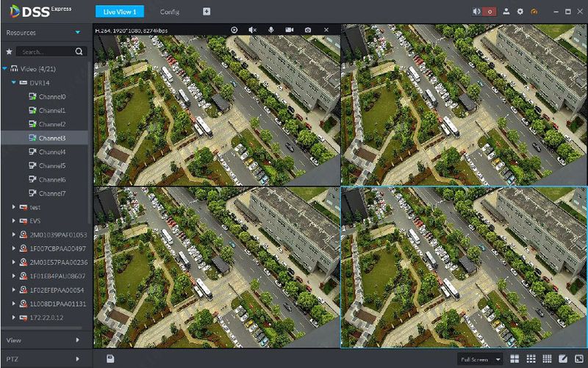588x368 pixels.
Task: Enter full screen with expand icon
Action: pyautogui.click(x=579, y=359)
